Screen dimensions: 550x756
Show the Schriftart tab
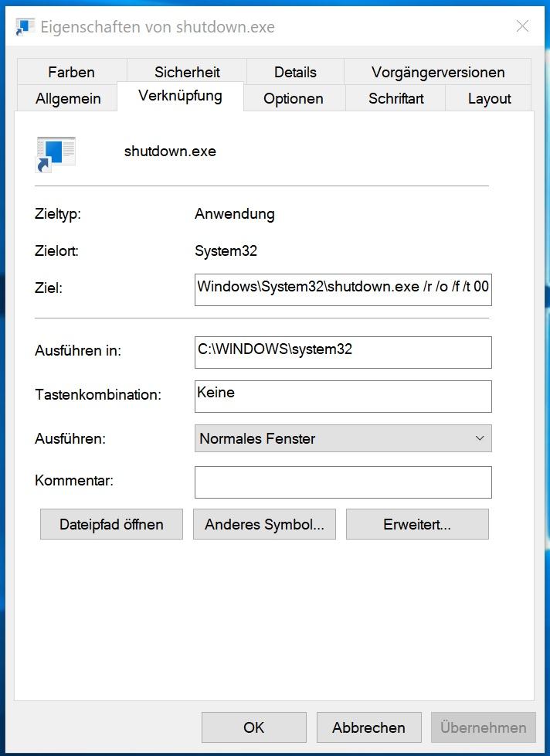pos(396,98)
